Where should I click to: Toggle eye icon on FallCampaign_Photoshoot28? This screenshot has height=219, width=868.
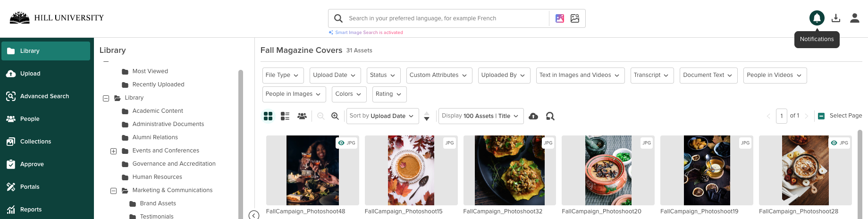pyautogui.click(x=834, y=143)
